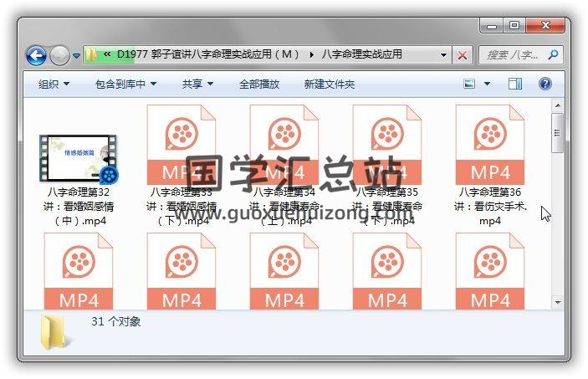Change the view with the view icon

(x=469, y=84)
